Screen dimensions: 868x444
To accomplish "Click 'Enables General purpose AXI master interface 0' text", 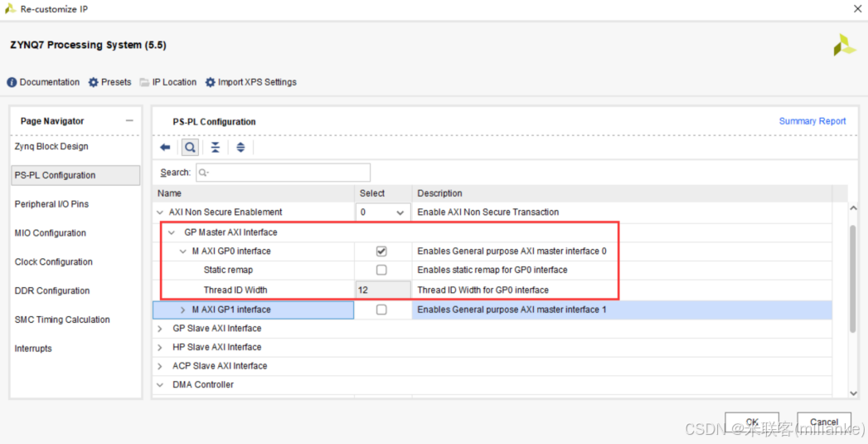I will coord(512,251).
